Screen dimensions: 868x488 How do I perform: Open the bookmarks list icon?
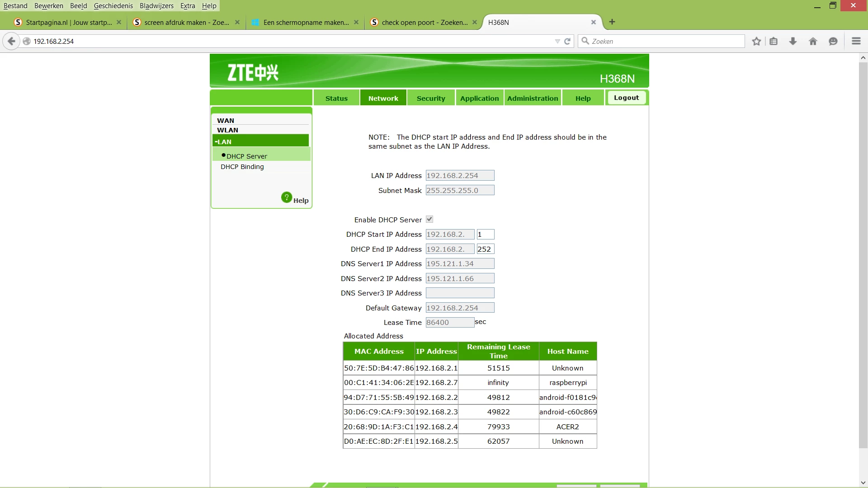click(x=774, y=41)
